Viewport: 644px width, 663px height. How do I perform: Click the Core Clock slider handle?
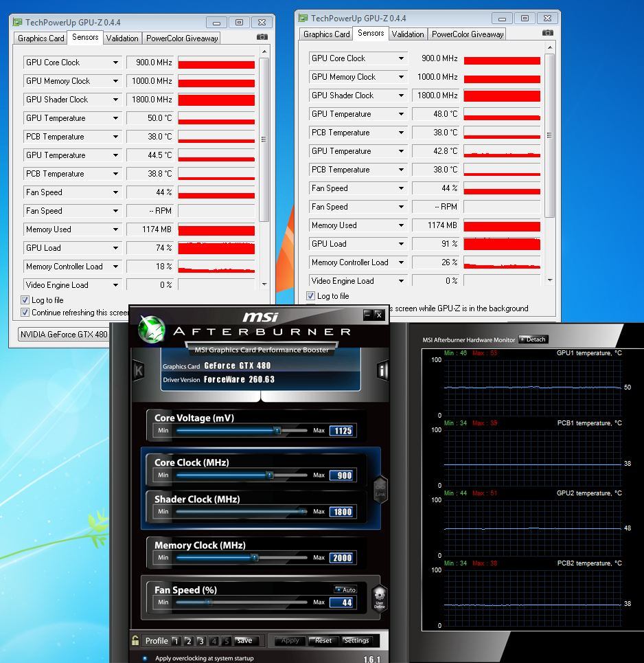point(270,475)
